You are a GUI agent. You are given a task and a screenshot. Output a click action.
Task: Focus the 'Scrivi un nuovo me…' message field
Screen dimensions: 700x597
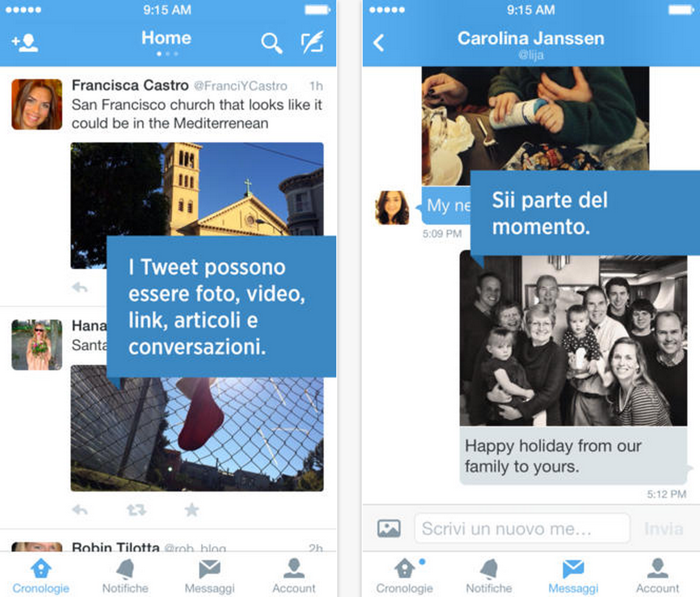pyautogui.click(x=522, y=528)
